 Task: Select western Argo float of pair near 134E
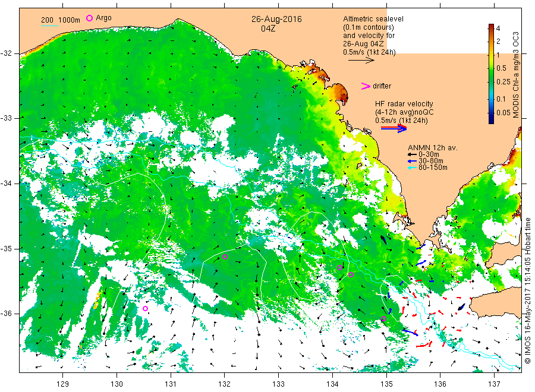[339, 268]
